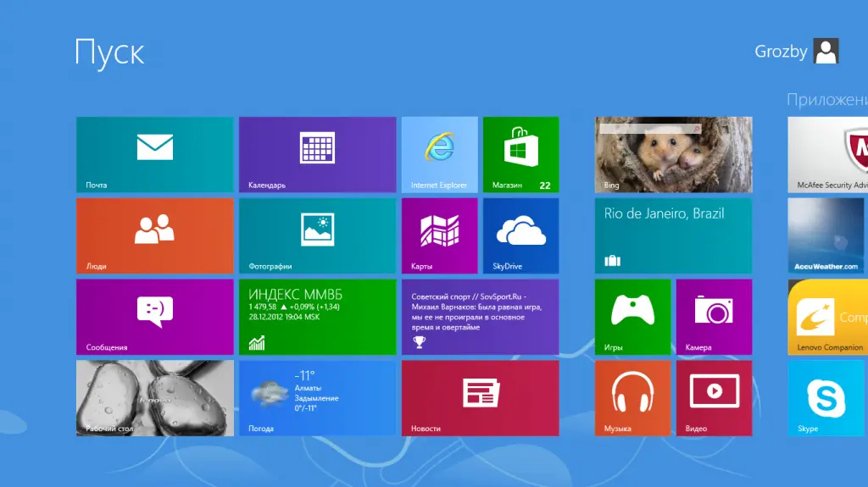Open the Фотографии photos tile
This screenshot has width=868, height=487.
[318, 235]
